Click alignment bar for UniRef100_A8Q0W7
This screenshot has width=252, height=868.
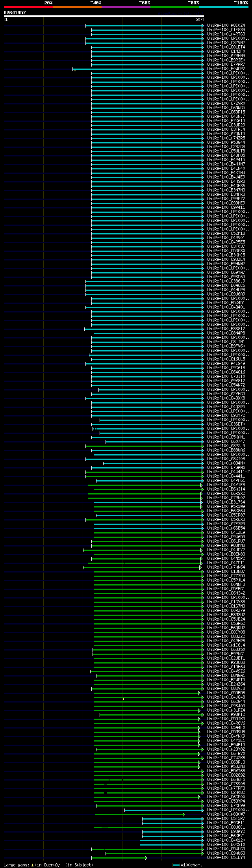140,814
